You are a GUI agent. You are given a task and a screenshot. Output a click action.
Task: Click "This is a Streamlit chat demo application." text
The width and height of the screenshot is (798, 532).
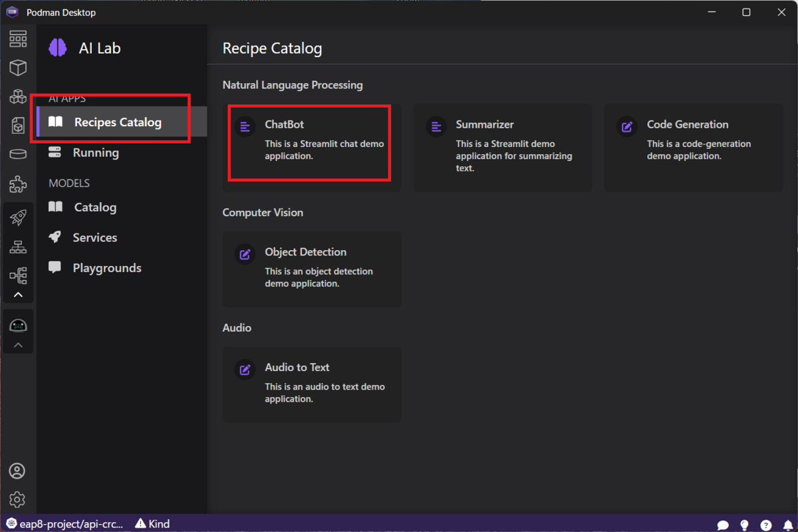click(325, 150)
